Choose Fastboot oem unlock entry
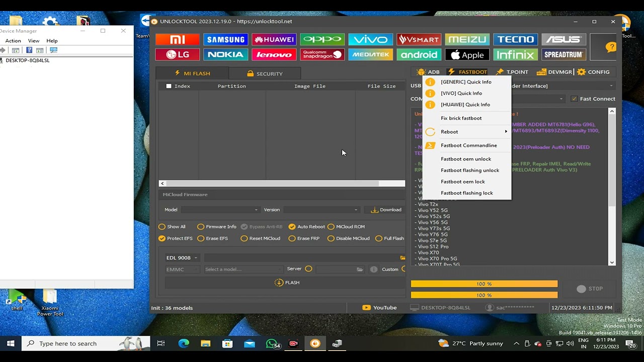This screenshot has width=644, height=362. point(466,159)
